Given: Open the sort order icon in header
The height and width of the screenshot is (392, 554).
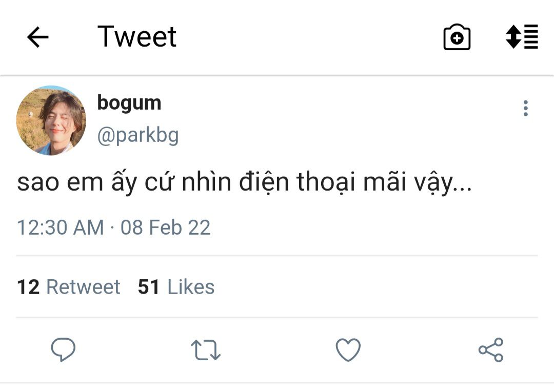Looking at the screenshot, I should 522,37.
